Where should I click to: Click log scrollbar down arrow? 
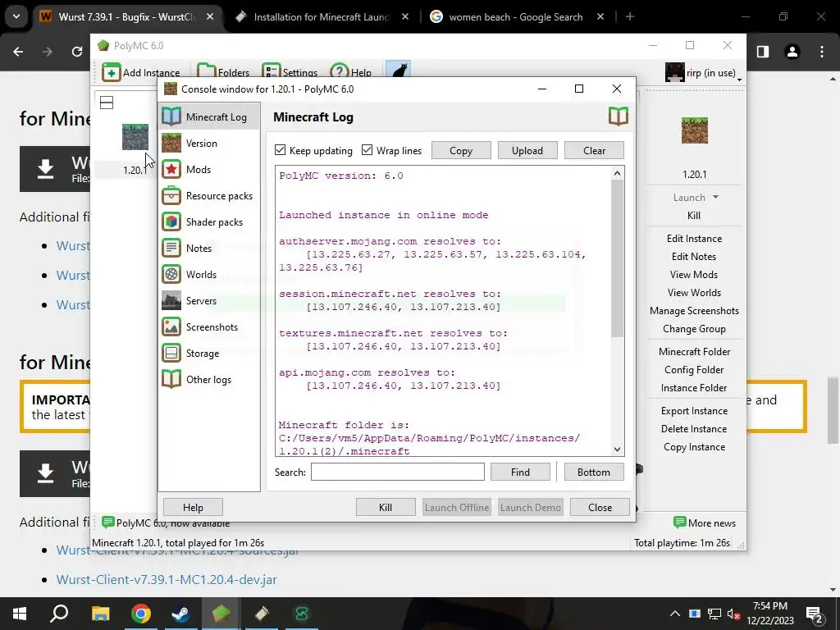617,450
